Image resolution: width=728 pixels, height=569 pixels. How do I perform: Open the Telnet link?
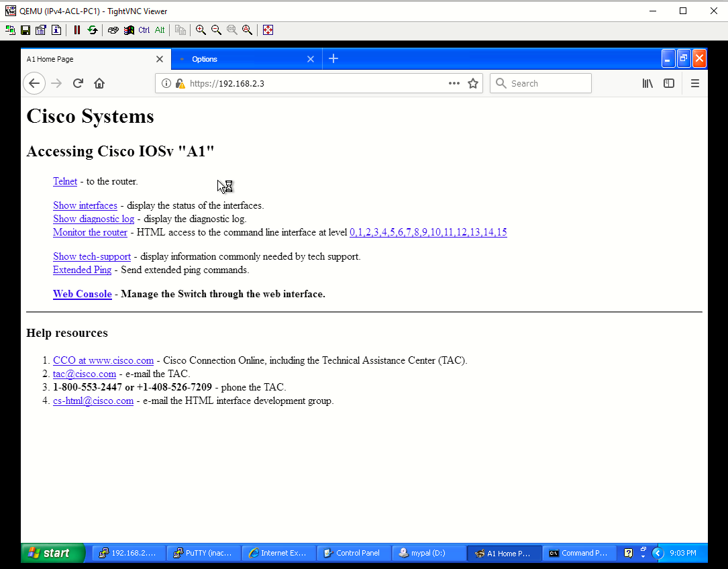(x=65, y=181)
